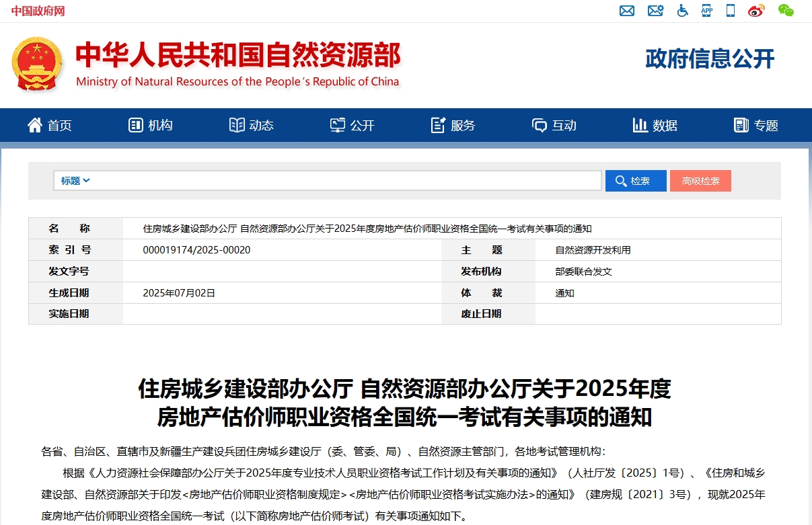The image size is (812, 525).
Task: Click the book icon beside 动态
Action: tap(237, 125)
